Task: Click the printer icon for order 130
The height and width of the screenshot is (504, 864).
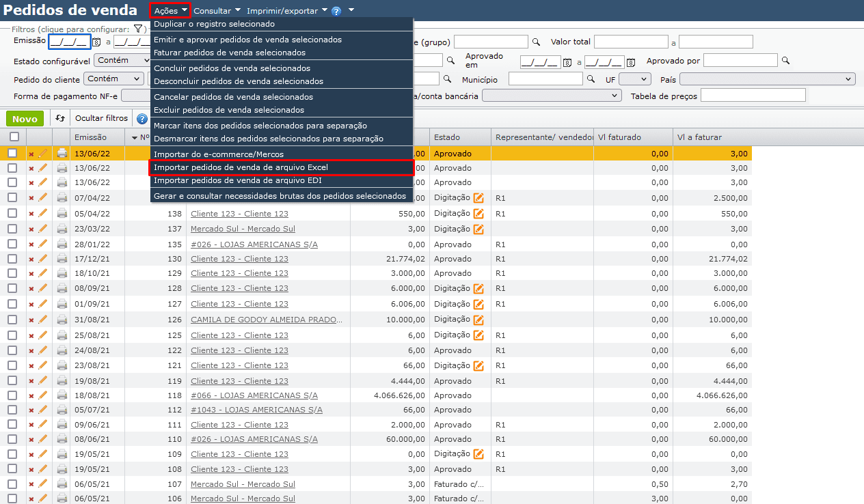Action: tap(62, 259)
